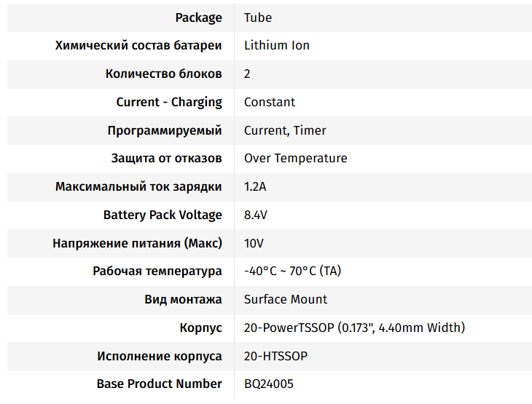Click the 'Защита от отказов' label
The width and height of the screenshot is (532, 404).
pos(167,159)
